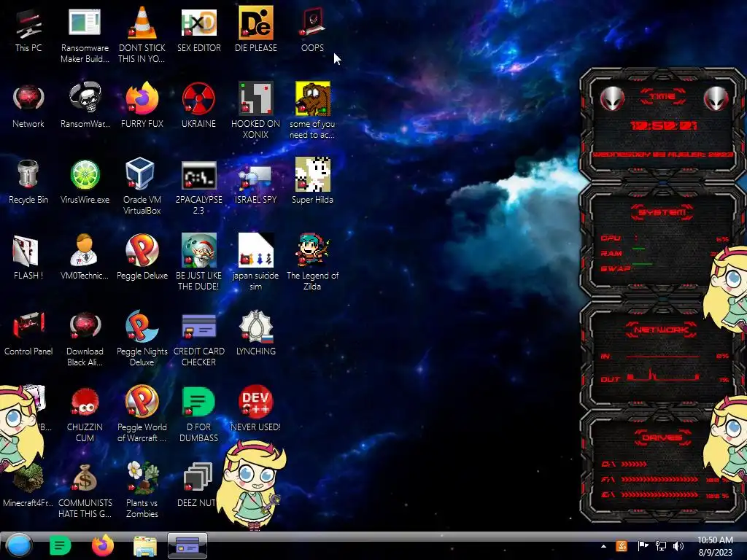747x560 pixels.
Task: Open the Control Panel desktop icon
Action: pos(28,324)
